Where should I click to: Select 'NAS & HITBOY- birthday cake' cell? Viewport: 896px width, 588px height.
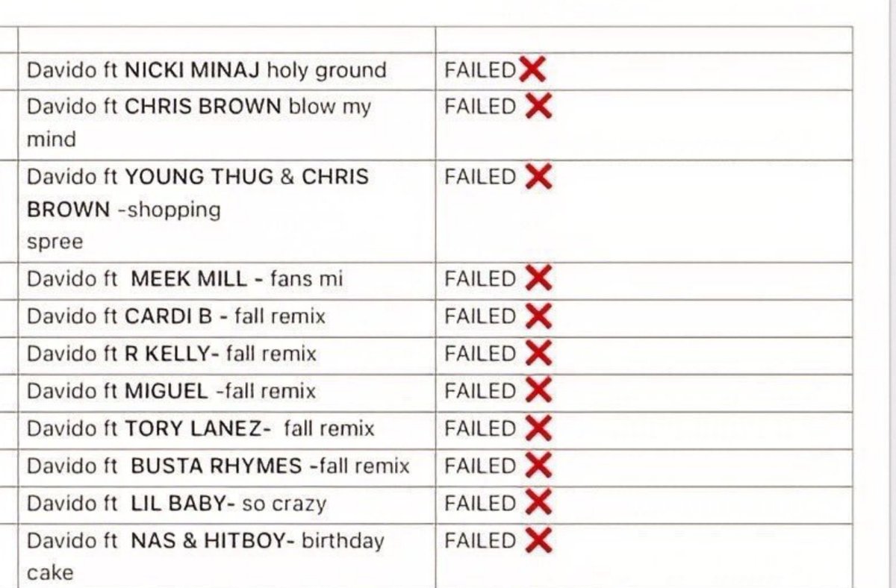pos(227,556)
